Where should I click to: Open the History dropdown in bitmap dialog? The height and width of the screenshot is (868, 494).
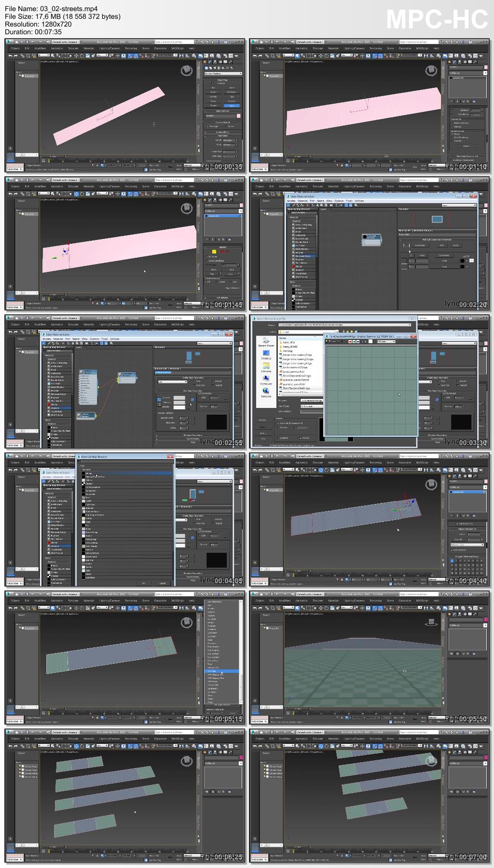(x=344, y=325)
